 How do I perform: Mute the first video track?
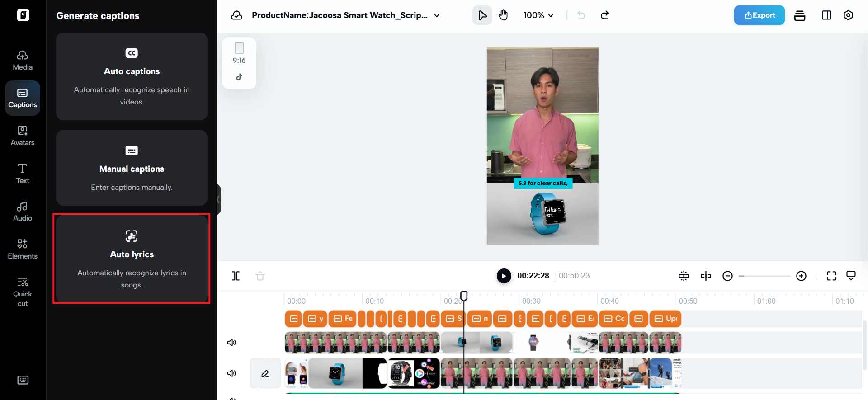tap(231, 343)
